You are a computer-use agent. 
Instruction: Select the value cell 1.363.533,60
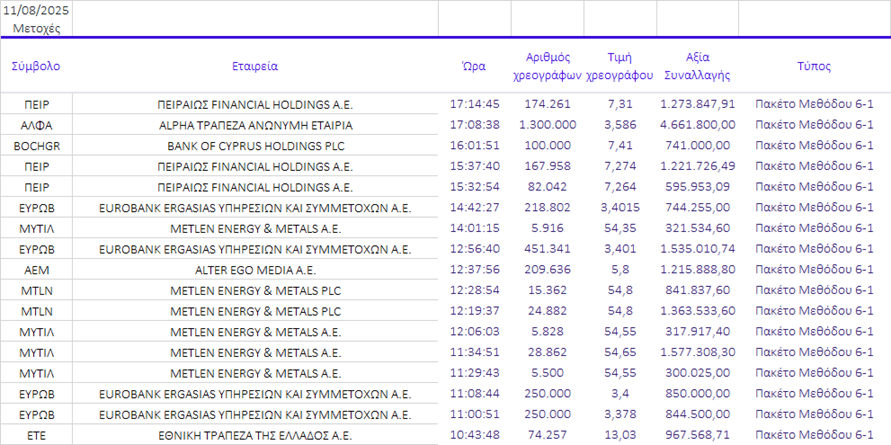(x=697, y=311)
